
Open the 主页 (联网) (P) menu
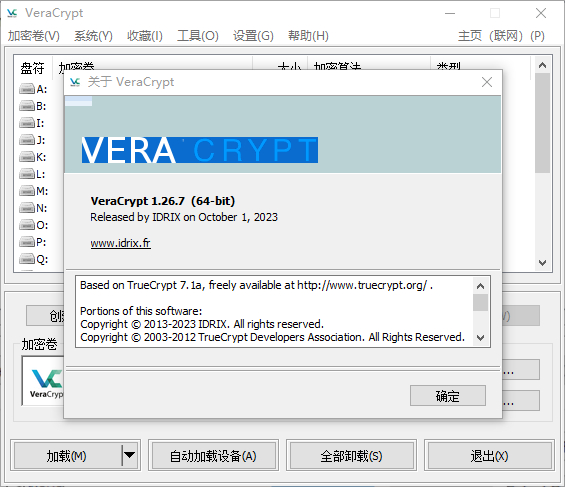tap(501, 36)
